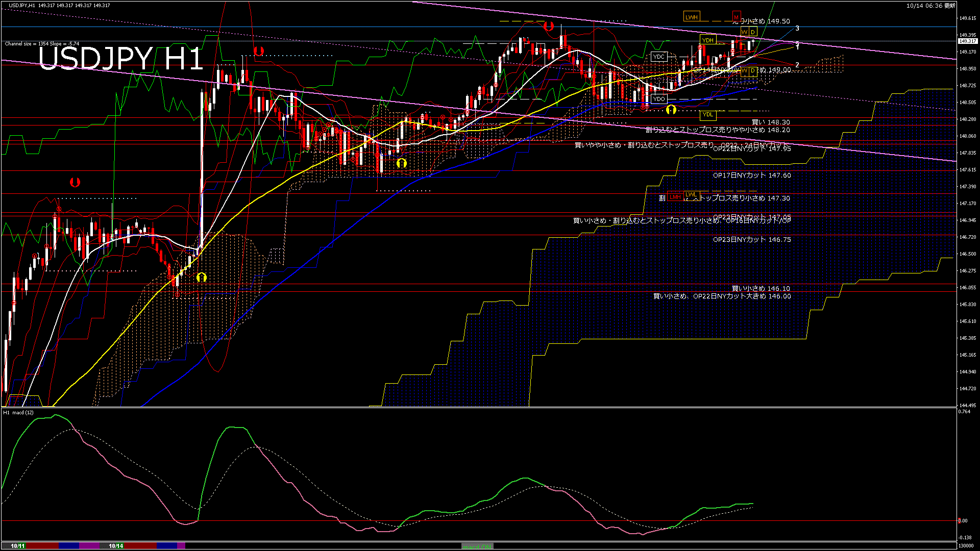Click the W box right of YDH

click(745, 32)
